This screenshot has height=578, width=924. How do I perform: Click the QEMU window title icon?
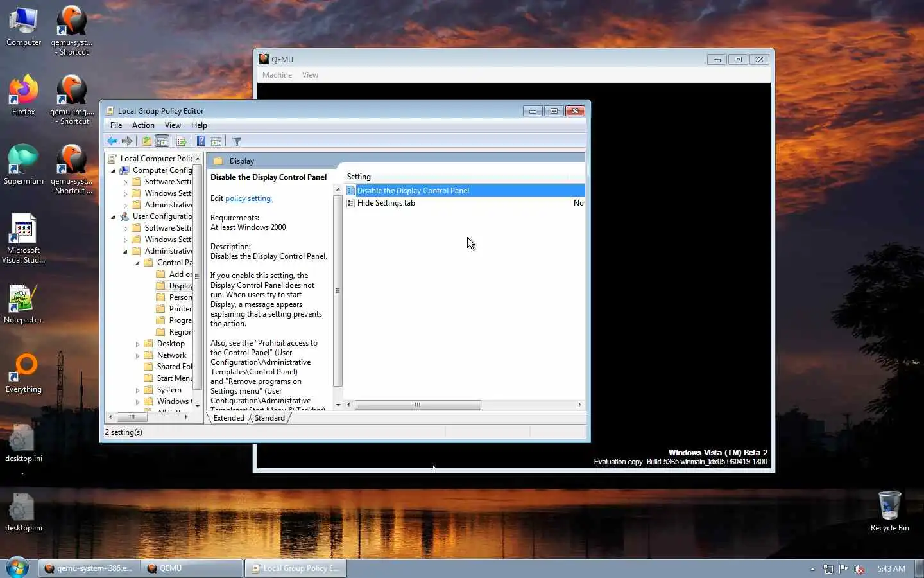[x=264, y=59]
